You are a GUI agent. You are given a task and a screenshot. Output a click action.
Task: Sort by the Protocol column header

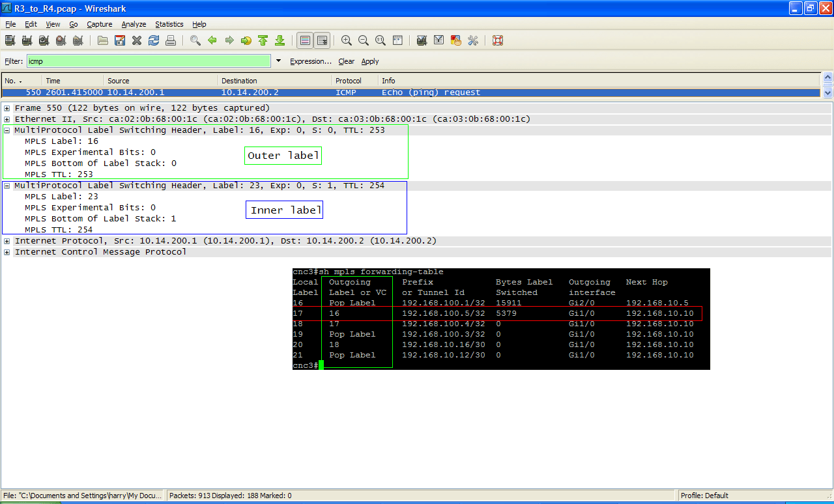click(x=355, y=81)
